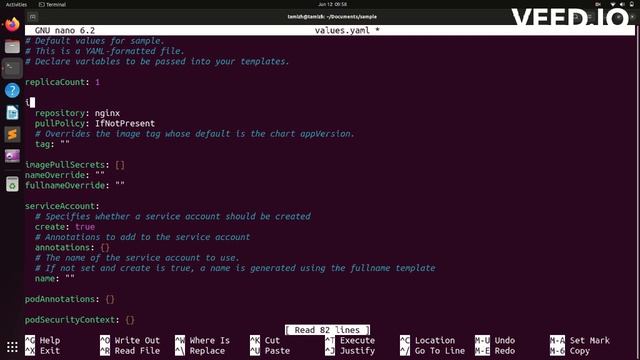
Task: Click the ^W Where Is shortcut
Action: (x=202, y=340)
